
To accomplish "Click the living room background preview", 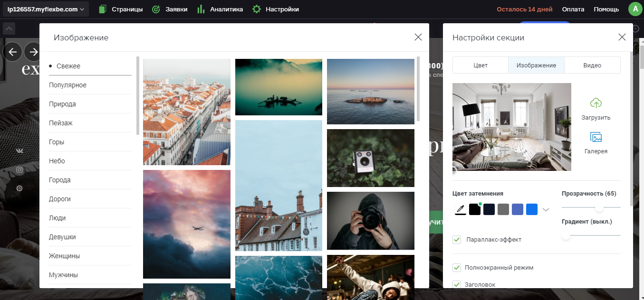I will [x=512, y=127].
